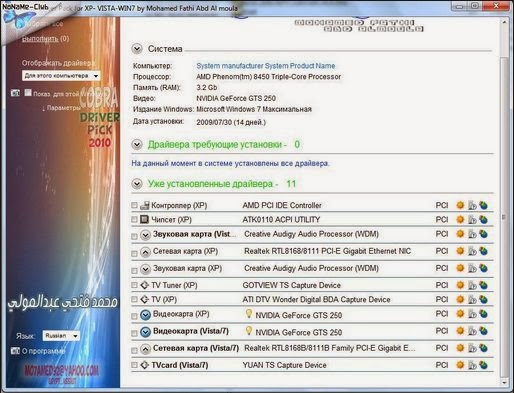Viewport: 514px width, 393px height.
Task: Tick the Контроллер (XP) checkbox
Action: coord(134,205)
